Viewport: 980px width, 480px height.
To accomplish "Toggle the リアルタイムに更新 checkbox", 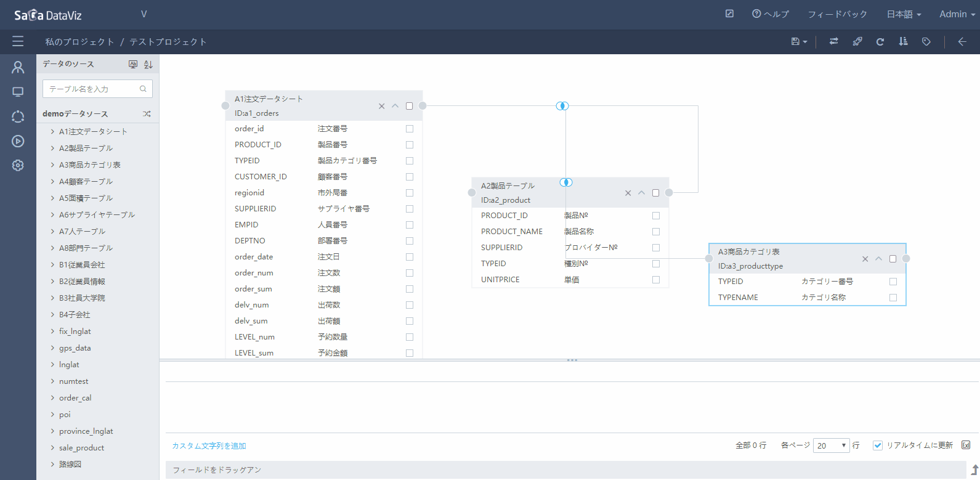I will [x=878, y=445].
